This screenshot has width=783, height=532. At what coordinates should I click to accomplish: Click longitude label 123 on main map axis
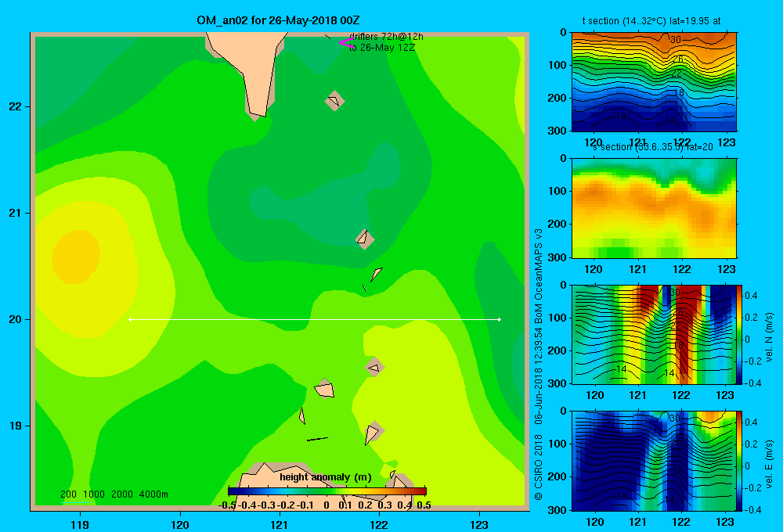tap(479, 524)
